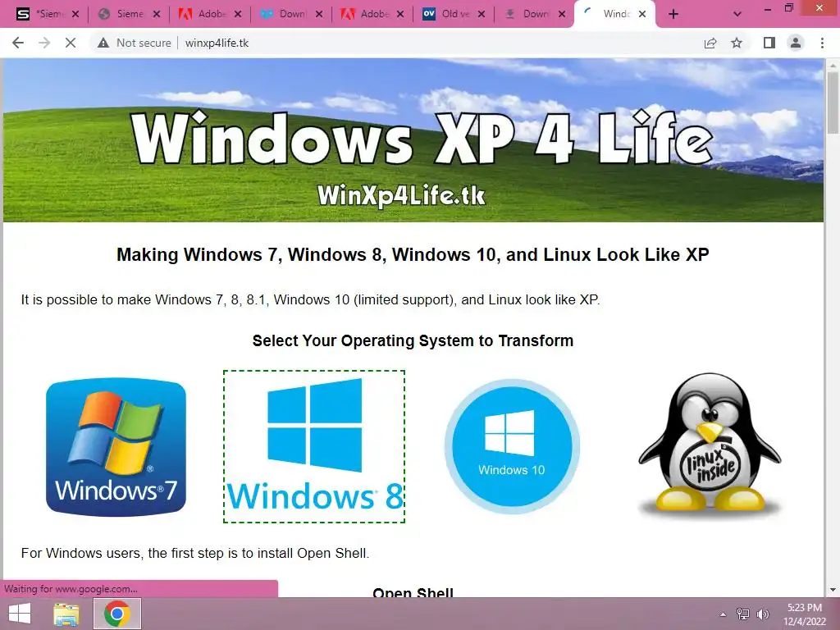The height and width of the screenshot is (630, 840).
Task: Choose the Windows 8 logo
Action: click(314, 446)
